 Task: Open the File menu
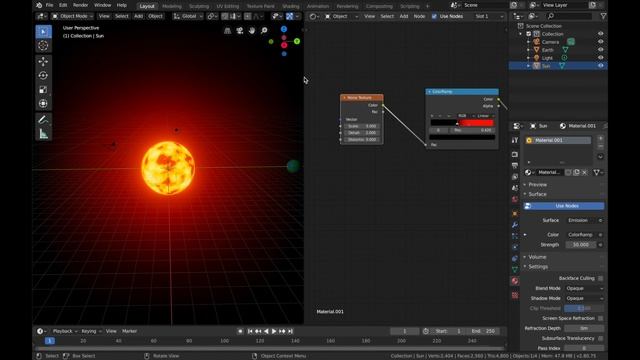tap(49, 5)
